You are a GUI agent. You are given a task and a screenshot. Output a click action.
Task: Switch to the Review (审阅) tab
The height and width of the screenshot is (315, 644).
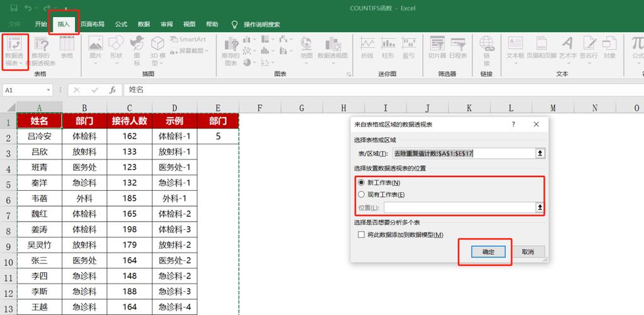coord(167,24)
